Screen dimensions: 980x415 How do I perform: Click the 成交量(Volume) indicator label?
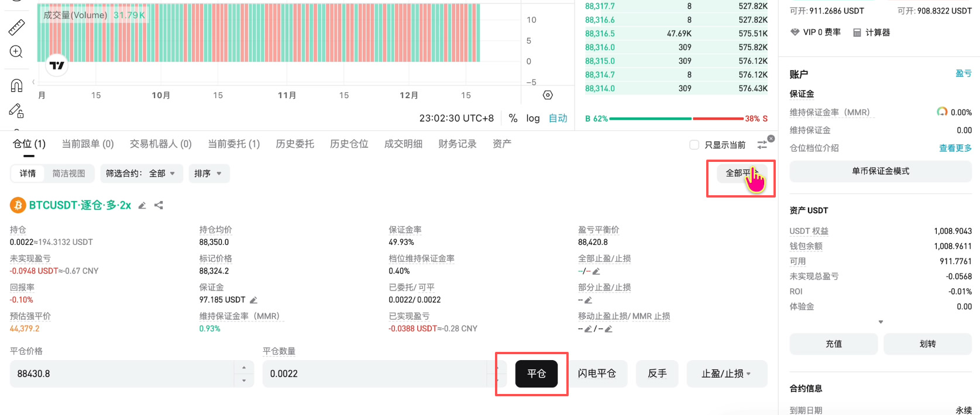pos(75,15)
